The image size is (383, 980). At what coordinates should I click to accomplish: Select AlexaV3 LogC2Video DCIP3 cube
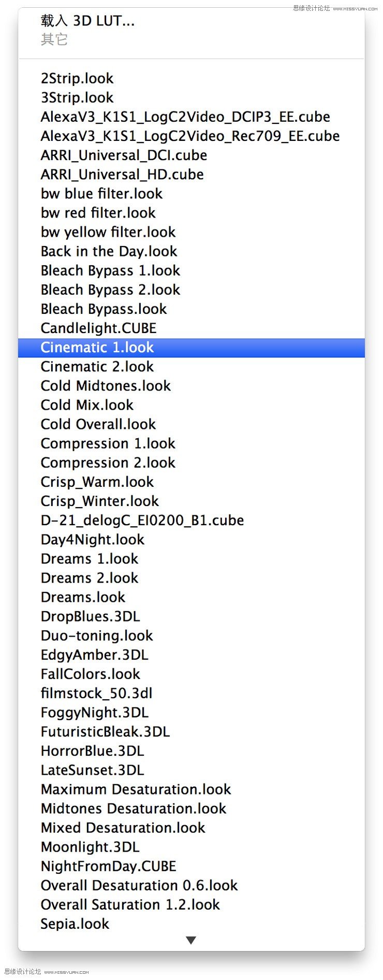[185, 117]
